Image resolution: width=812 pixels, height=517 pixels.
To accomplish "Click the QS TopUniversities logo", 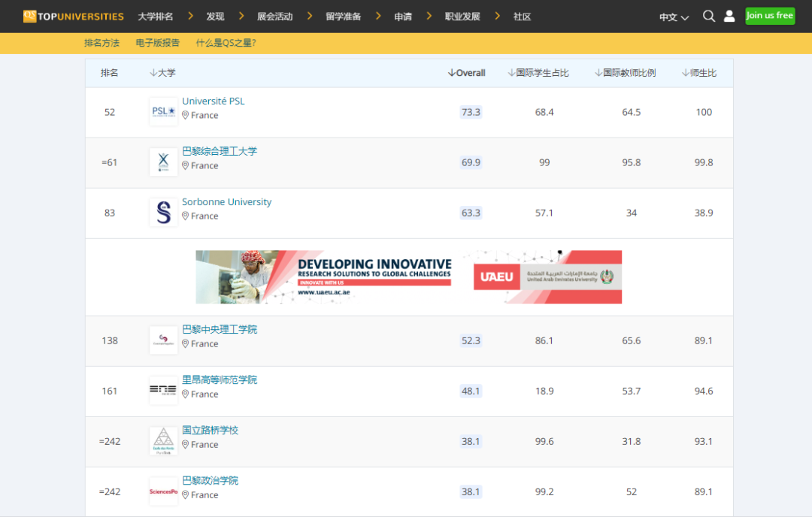I will click(x=72, y=16).
